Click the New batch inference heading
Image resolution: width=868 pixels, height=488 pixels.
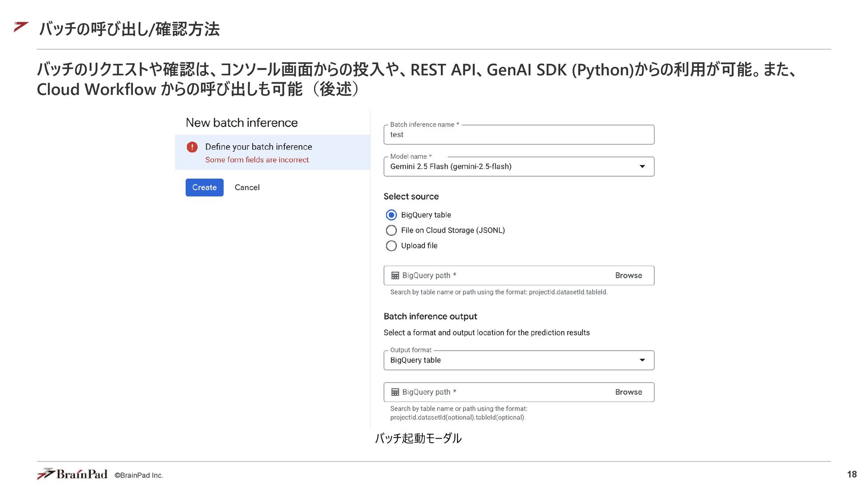242,123
